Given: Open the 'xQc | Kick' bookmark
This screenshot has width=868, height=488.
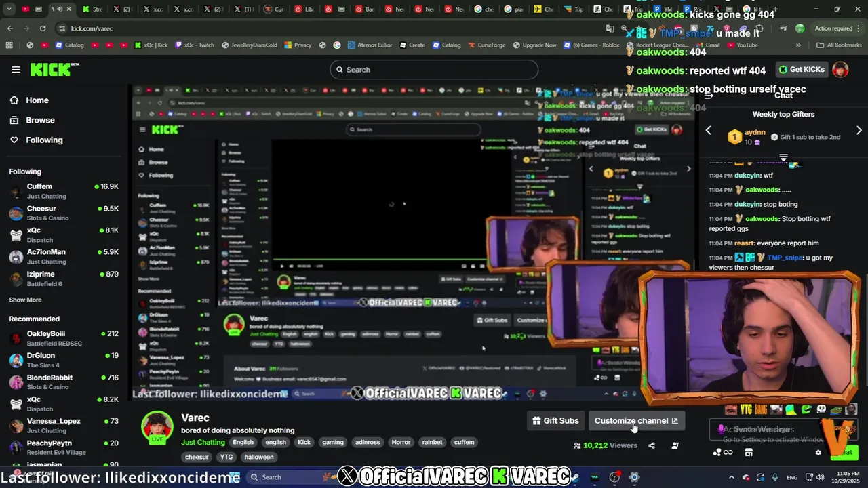Looking at the screenshot, I should (x=151, y=45).
